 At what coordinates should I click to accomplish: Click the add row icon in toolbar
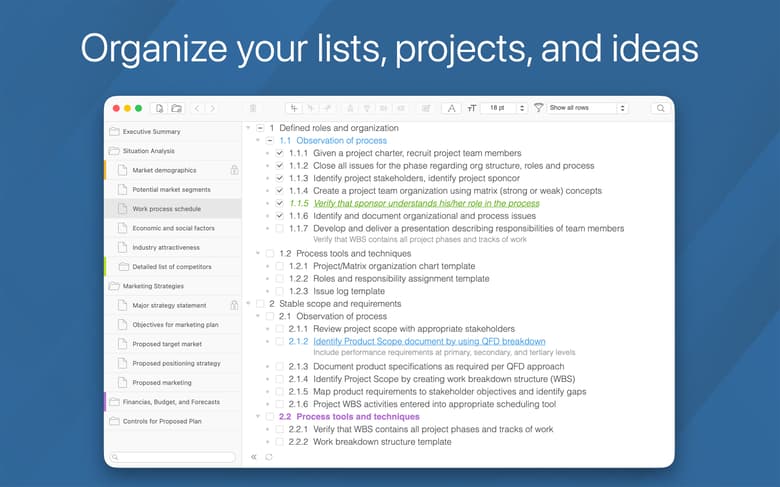coord(293,108)
